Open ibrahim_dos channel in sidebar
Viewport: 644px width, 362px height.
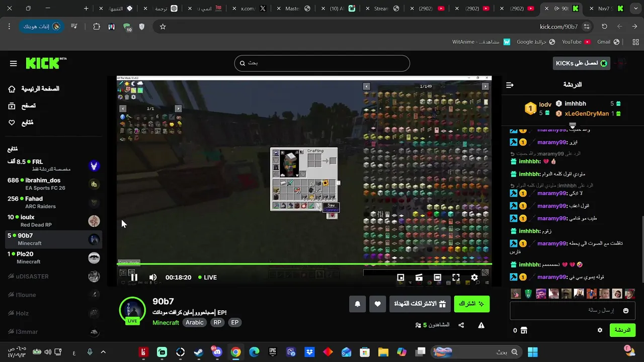pos(54,184)
